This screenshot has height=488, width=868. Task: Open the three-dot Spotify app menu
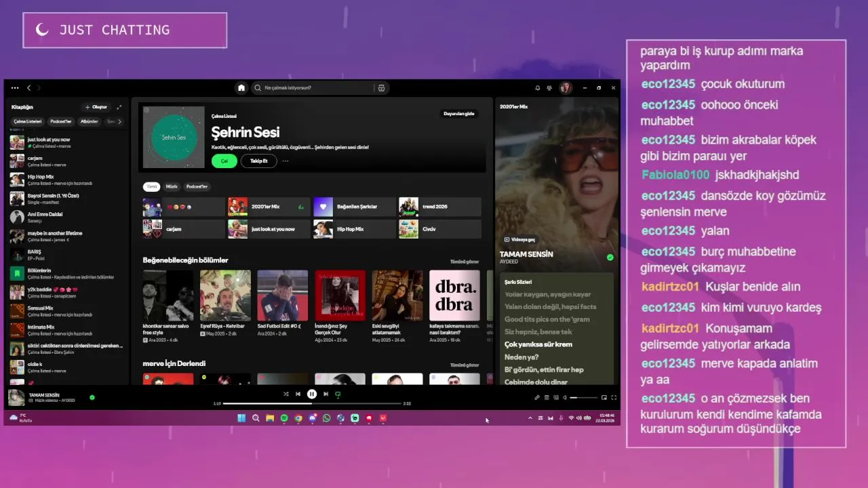(x=15, y=88)
